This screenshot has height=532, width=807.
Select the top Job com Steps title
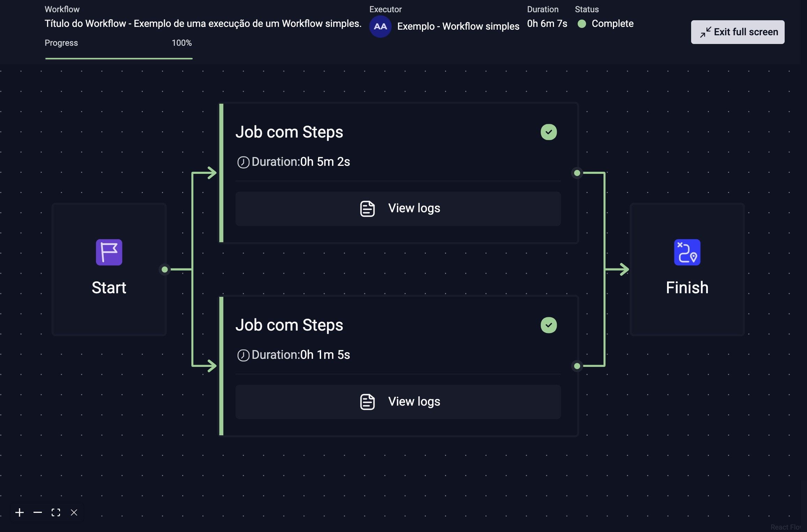[289, 132]
